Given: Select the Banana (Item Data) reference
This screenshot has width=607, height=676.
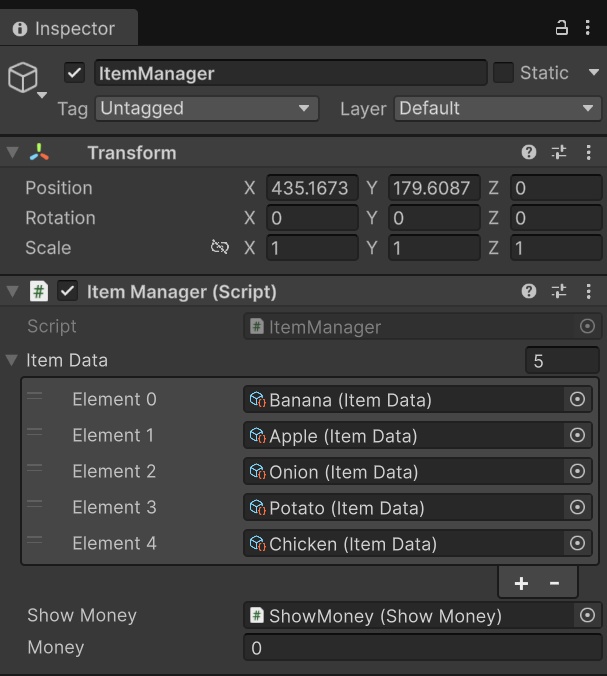Looking at the screenshot, I should click(x=404, y=399).
